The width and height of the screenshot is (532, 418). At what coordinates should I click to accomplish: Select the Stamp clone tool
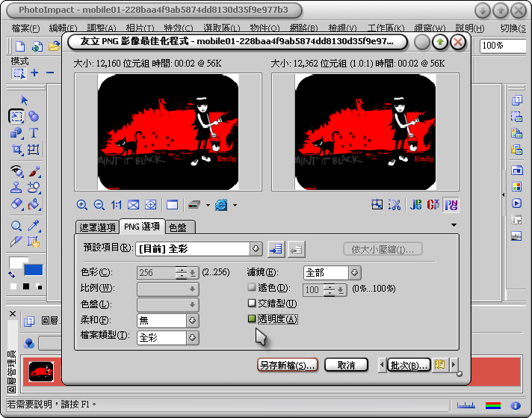click(16, 188)
